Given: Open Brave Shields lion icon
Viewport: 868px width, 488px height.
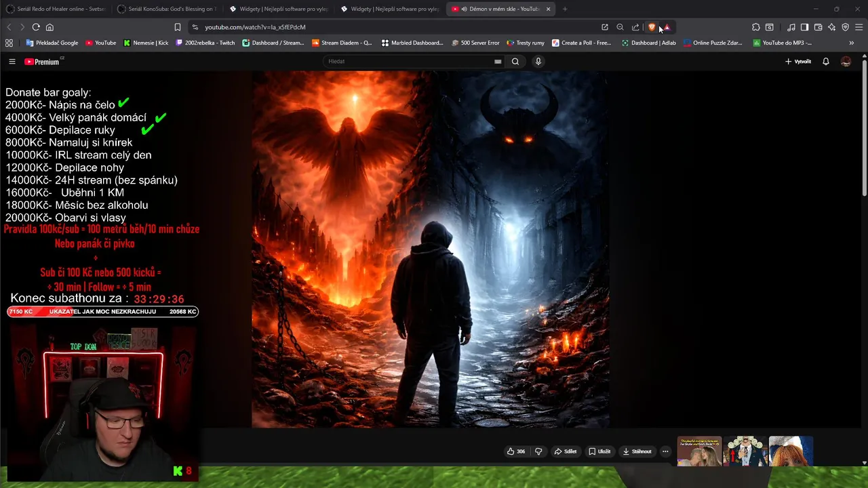Looking at the screenshot, I should tap(652, 27).
